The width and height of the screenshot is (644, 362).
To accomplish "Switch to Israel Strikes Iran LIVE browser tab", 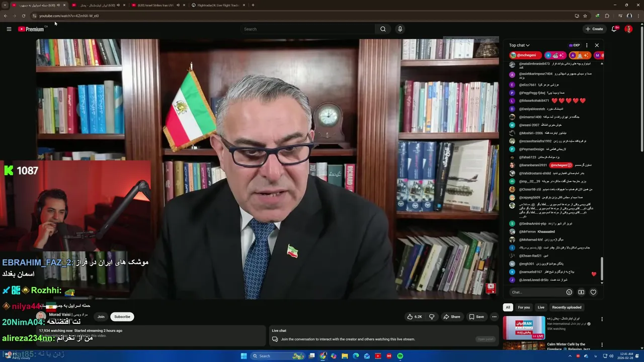I will tap(158, 5).
